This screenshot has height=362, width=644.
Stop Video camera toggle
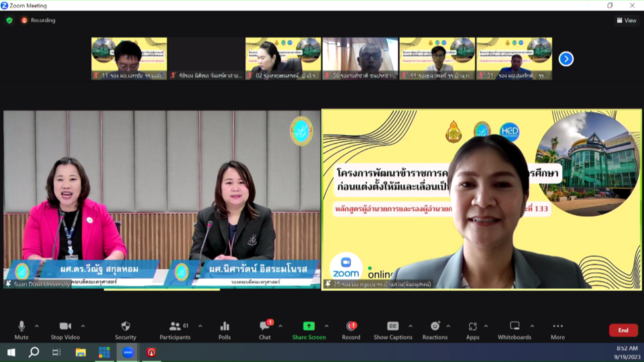pos(65,329)
